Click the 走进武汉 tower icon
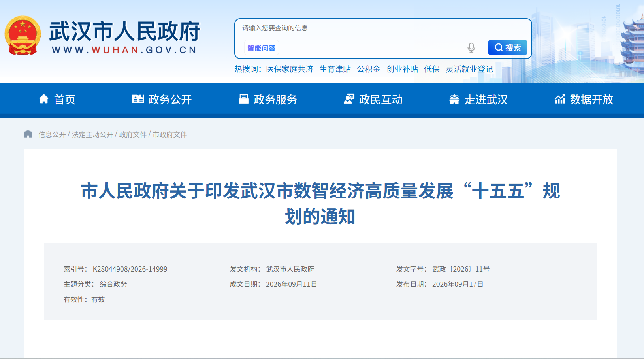644x359 pixels. tap(454, 99)
